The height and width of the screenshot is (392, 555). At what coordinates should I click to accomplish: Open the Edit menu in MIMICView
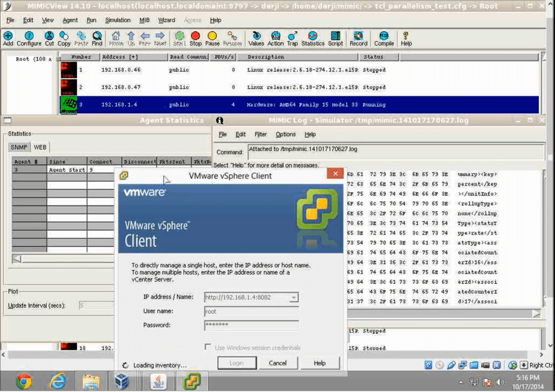28,20
